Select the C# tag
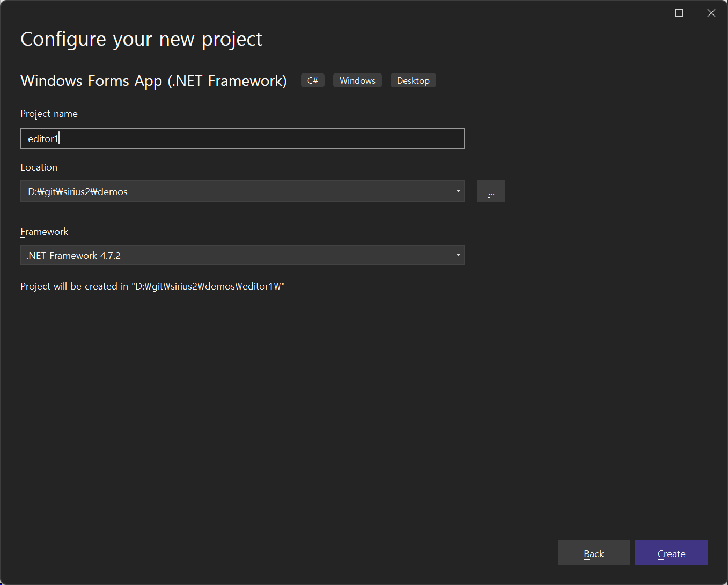Screen dimensions: 728x585 313,80
